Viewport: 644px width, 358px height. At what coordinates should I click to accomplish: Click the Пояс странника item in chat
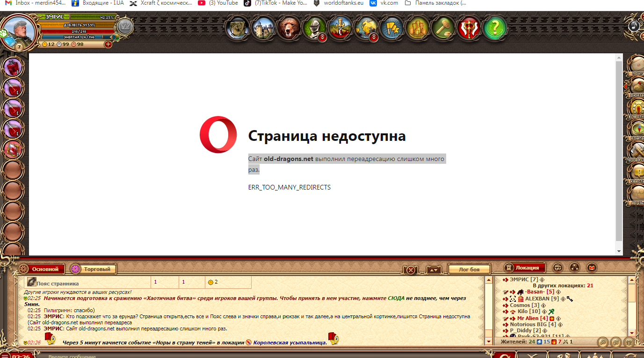coord(57,283)
